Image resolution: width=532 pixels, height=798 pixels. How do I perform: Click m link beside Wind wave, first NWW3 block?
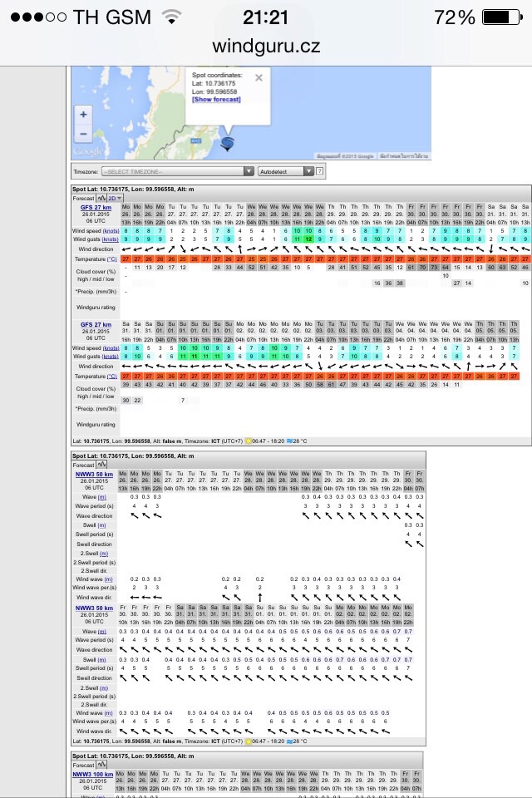pos(108,579)
